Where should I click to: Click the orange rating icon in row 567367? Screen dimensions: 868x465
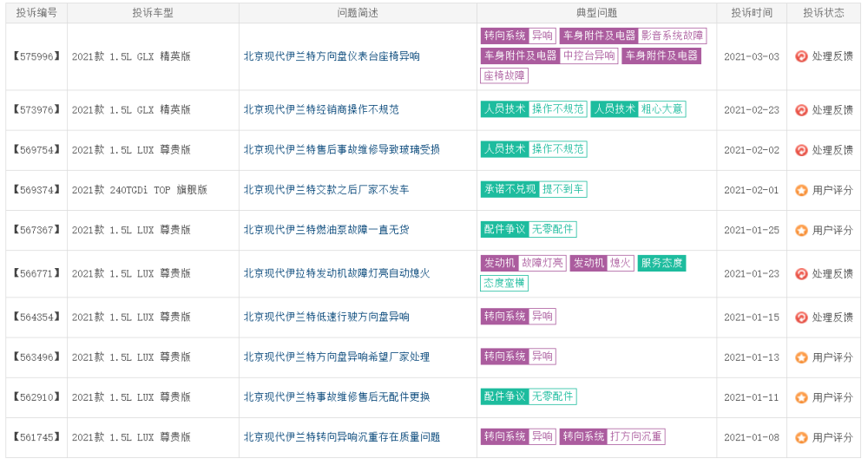tap(801, 230)
